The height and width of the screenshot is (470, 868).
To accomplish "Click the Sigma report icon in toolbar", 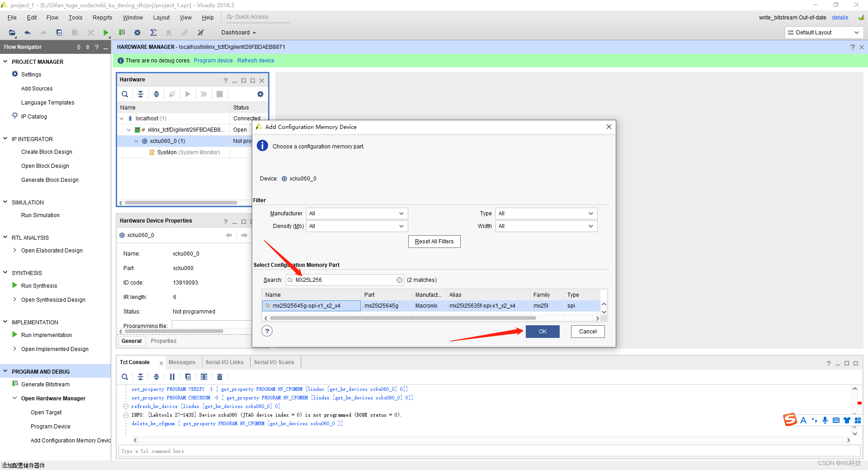I will point(153,33).
